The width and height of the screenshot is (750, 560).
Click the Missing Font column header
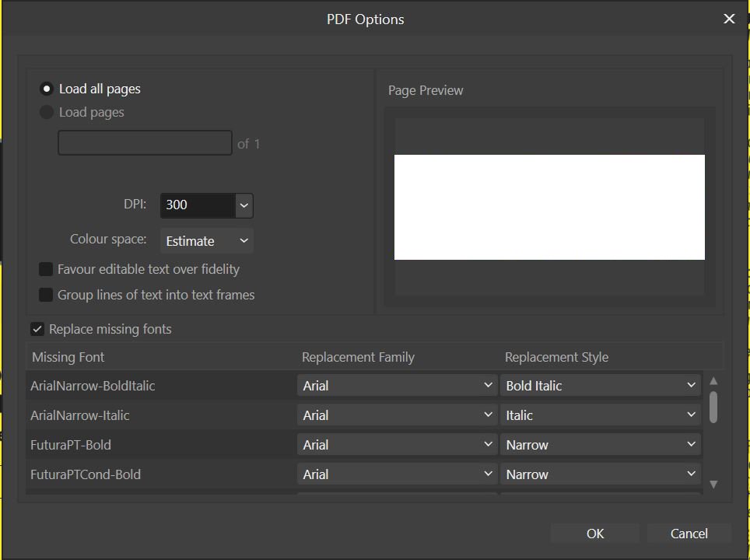point(68,357)
